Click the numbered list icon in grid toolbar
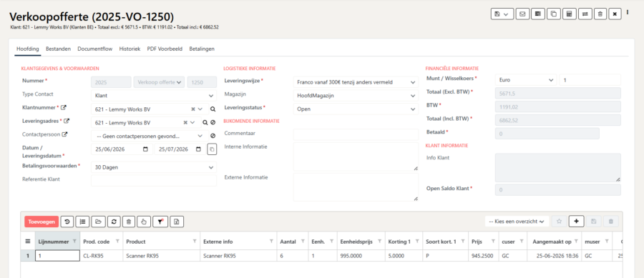This screenshot has height=278, width=644. click(x=82, y=222)
